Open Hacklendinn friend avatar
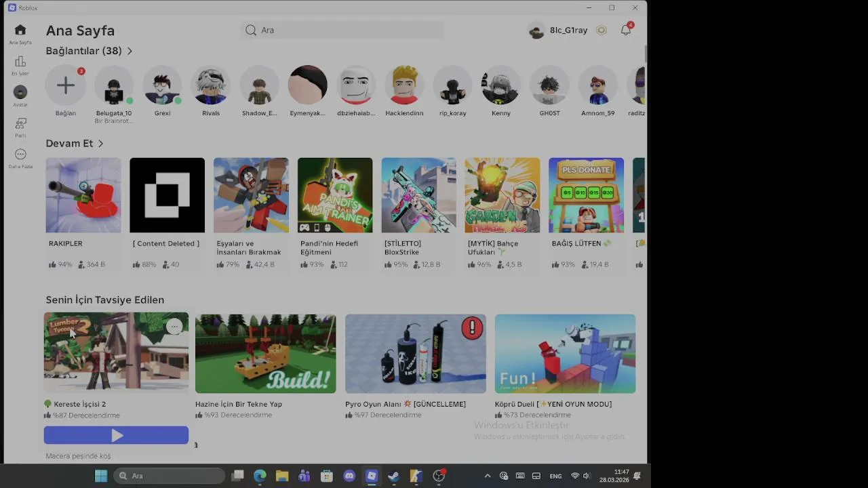The height and width of the screenshot is (488, 868). 404,85
